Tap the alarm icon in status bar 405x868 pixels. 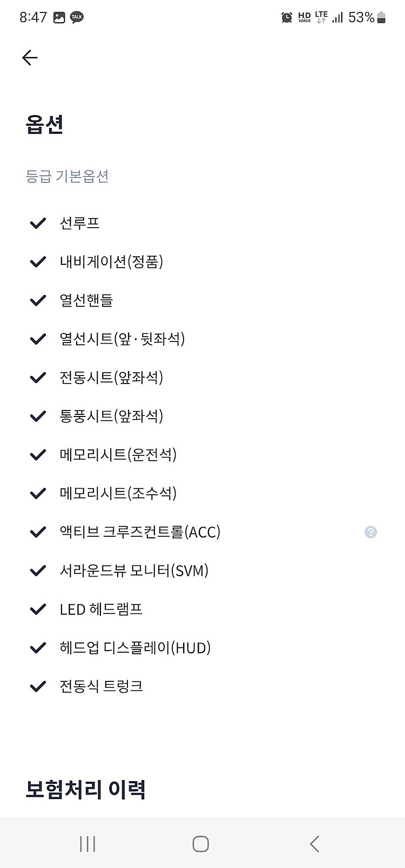click(x=287, y=18)
